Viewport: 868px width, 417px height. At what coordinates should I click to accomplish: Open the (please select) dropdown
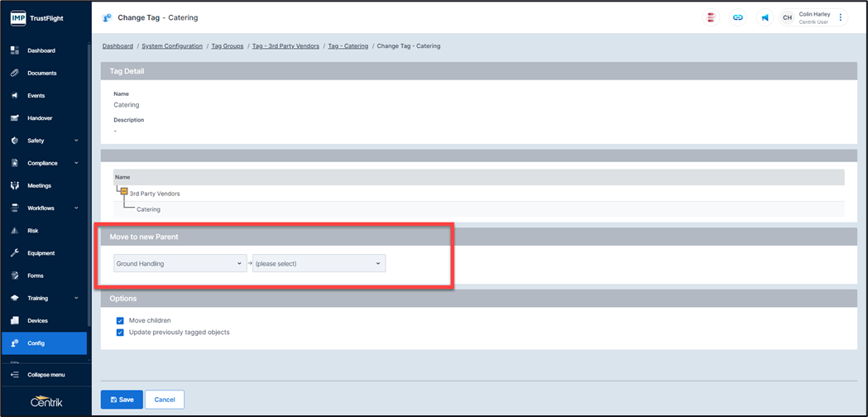[x=319, y=264]
